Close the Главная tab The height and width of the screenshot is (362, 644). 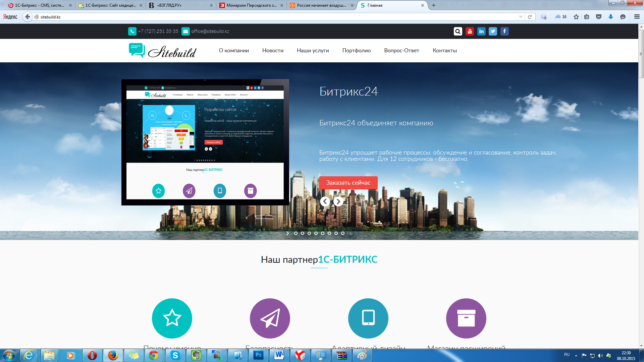423,5
